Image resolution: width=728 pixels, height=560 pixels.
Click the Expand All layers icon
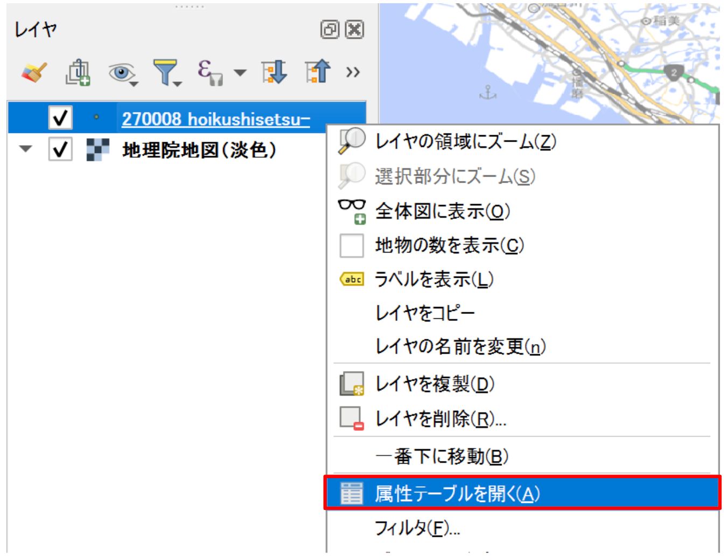click(274, 72)
